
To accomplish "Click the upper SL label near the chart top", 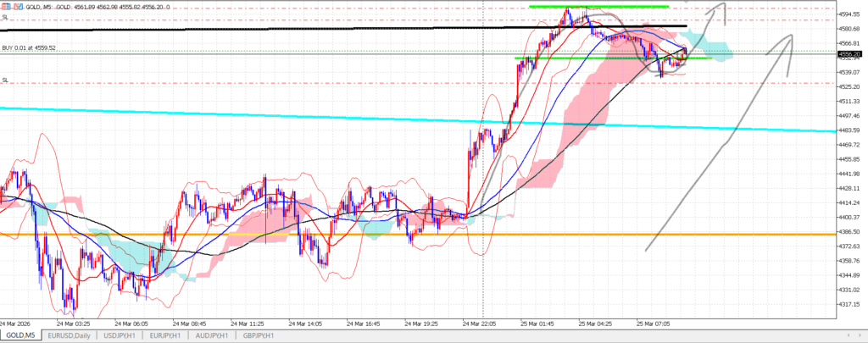I will 5,17.
